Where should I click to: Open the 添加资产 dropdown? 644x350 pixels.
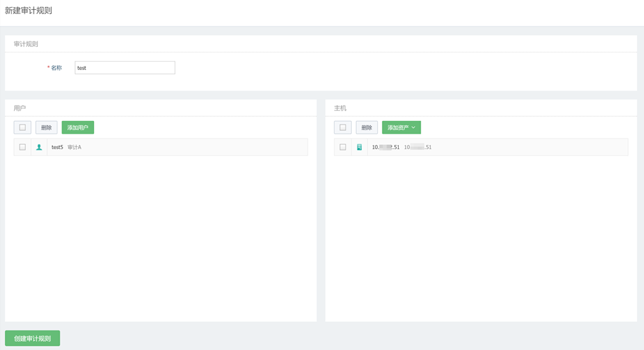[402, 127]
